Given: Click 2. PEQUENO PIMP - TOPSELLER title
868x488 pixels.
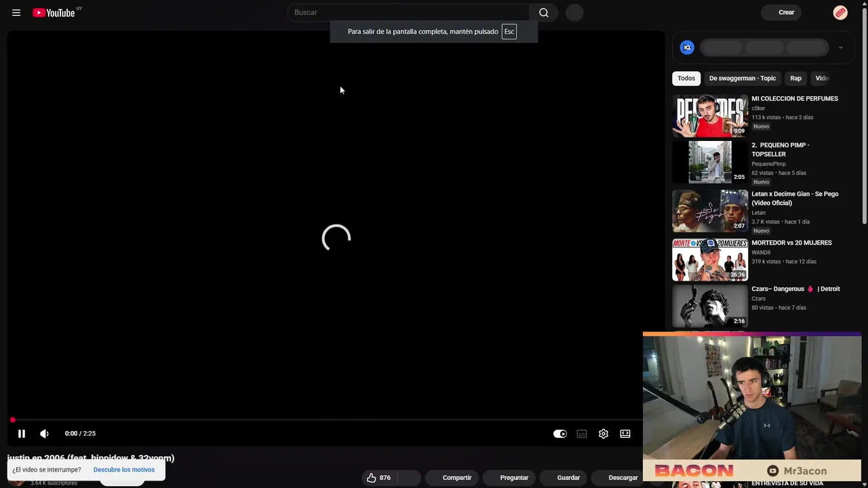Looking at the screenshot, I should click(x=781, y=150).
